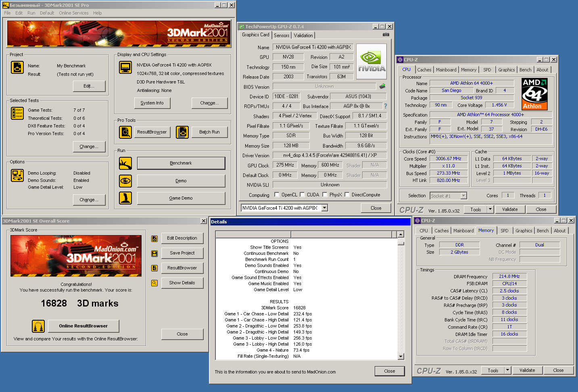Click the 3DMark2001 banner in the Overall Score window
Viewport: 578px width, 392px height.
tap(76, 256)
